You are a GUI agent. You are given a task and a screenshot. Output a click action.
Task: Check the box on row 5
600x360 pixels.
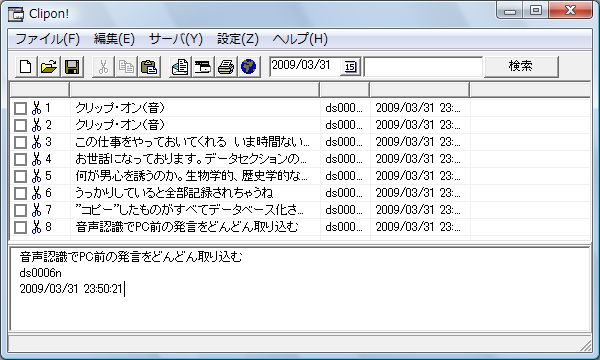click(x=20, y=176)
